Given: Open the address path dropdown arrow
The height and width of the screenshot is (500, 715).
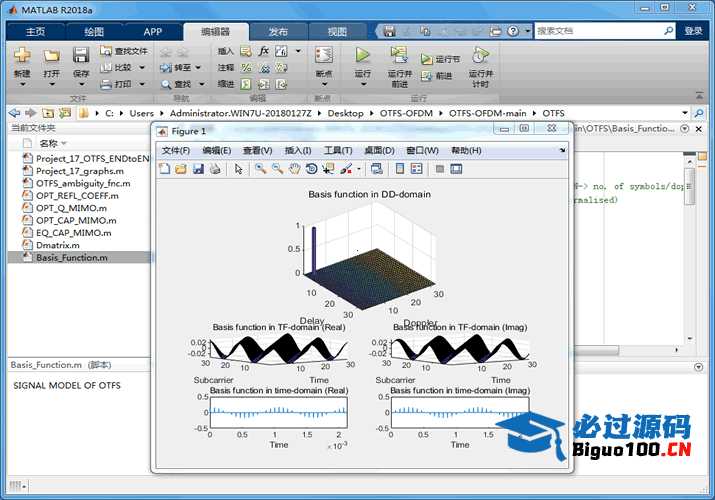Looking at the screenshot, I should click(x=684, y=113).
